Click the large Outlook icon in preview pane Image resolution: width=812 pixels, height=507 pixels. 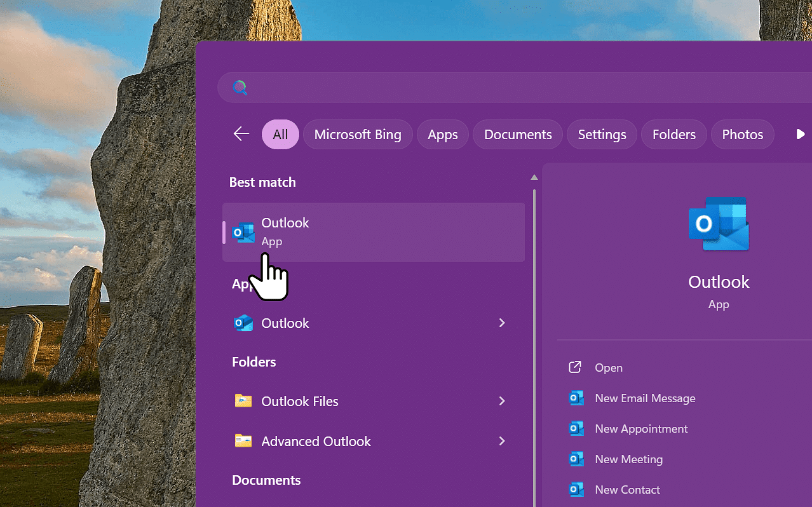tap(719, 225)
